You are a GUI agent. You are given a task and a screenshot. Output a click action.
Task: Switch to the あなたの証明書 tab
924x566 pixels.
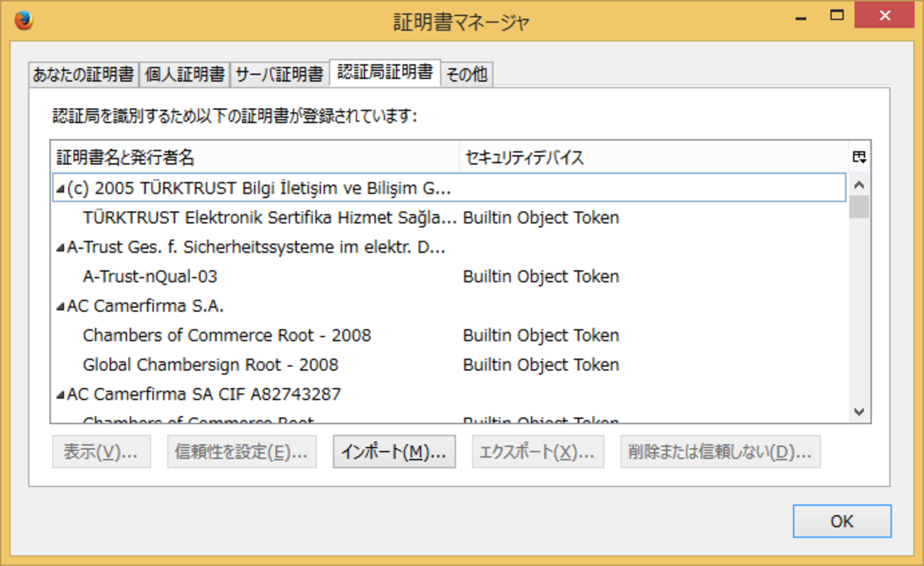point(83,75)
